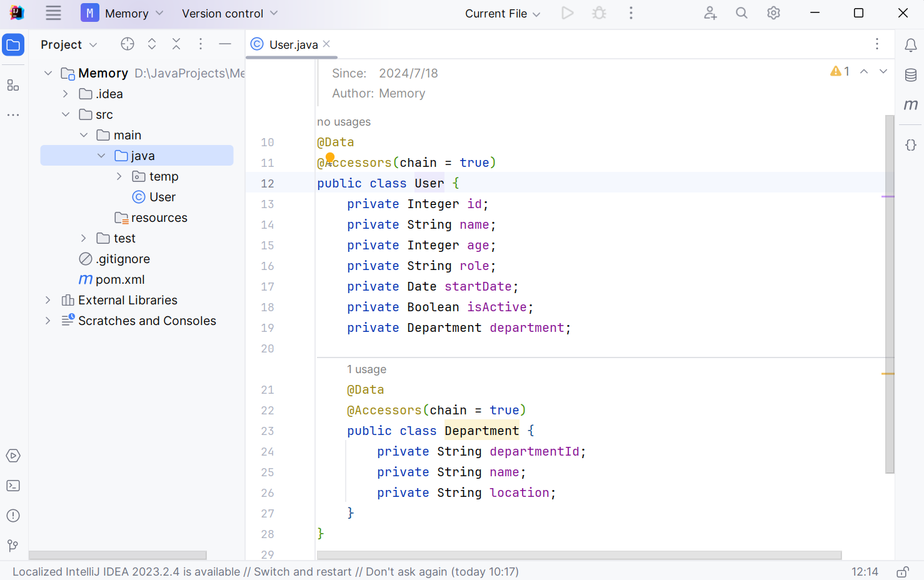The width and height of the screenshot is (924, 580).
Task: Click the warning count indicator
Action: 840,71
